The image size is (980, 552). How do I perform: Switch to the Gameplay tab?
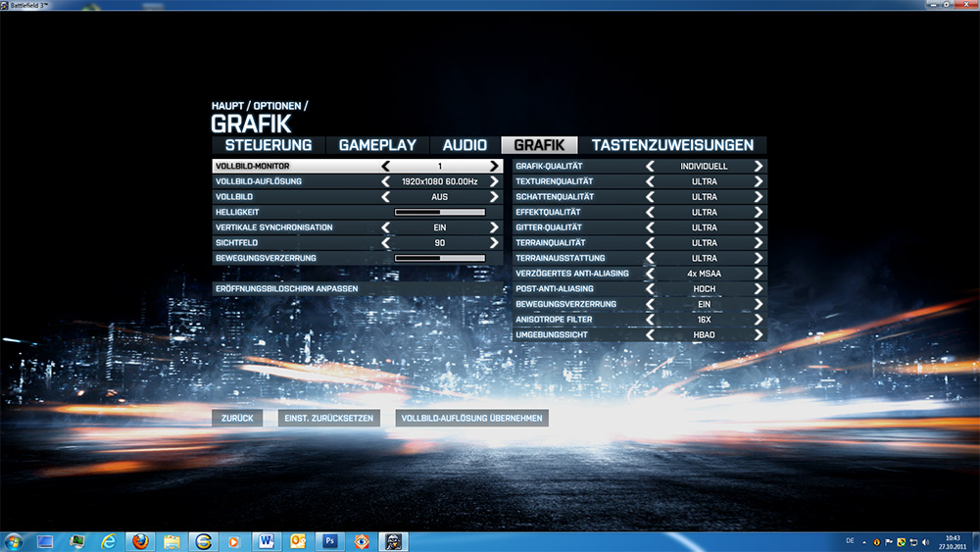(377, 145)
